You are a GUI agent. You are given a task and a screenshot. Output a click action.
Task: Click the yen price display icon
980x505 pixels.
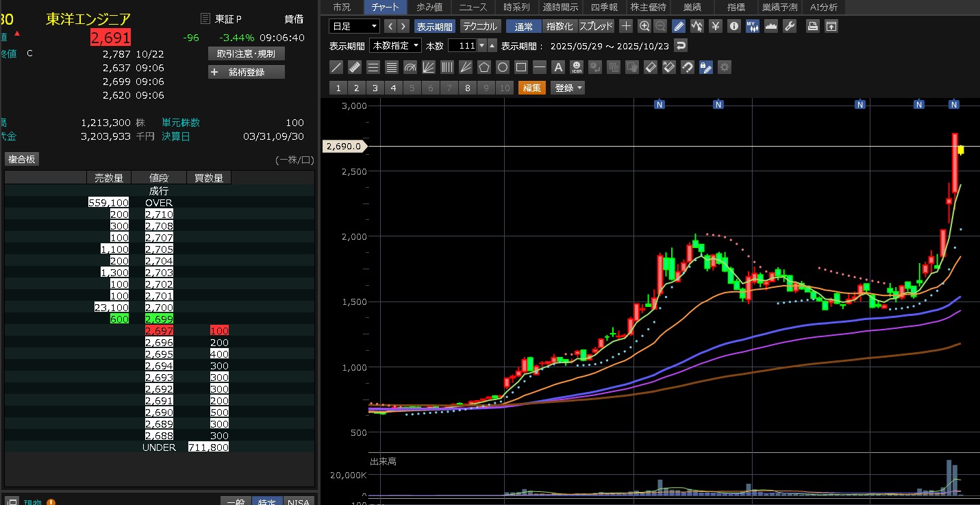pos(716,27)
